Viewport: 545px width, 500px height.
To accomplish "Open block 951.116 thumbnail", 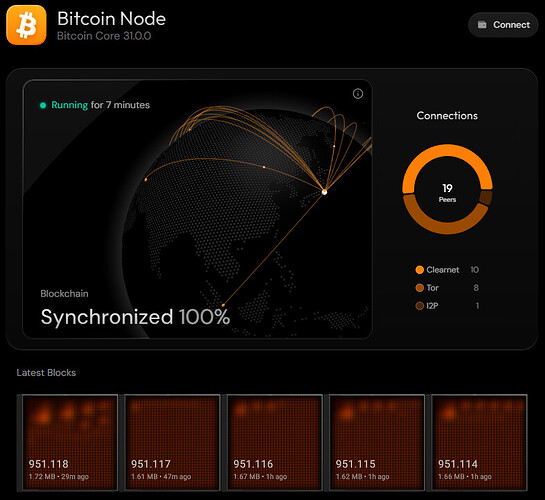I will pyautogui.click(x=275, y=442).
